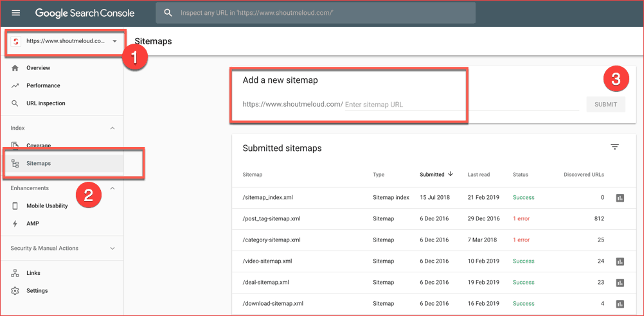
Task: Open the /post_tag-sitemap.xml entry
Action: pos(273,219)
